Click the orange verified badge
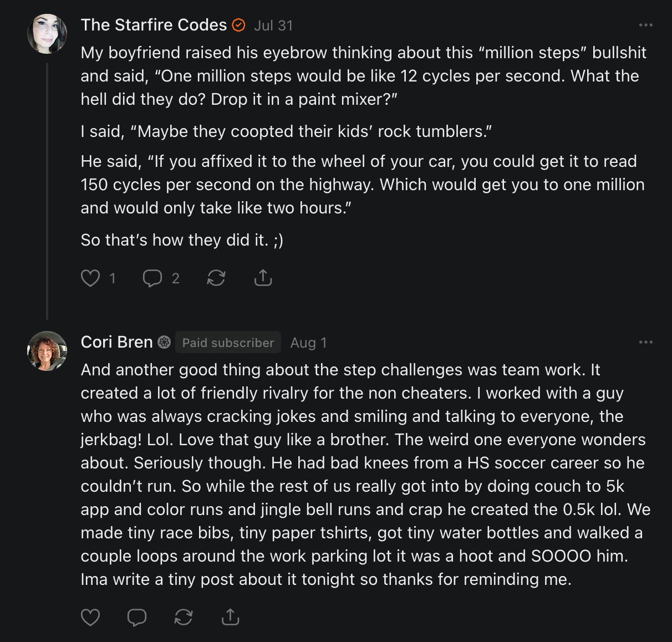672x642 pixels. tap(238, 26)
